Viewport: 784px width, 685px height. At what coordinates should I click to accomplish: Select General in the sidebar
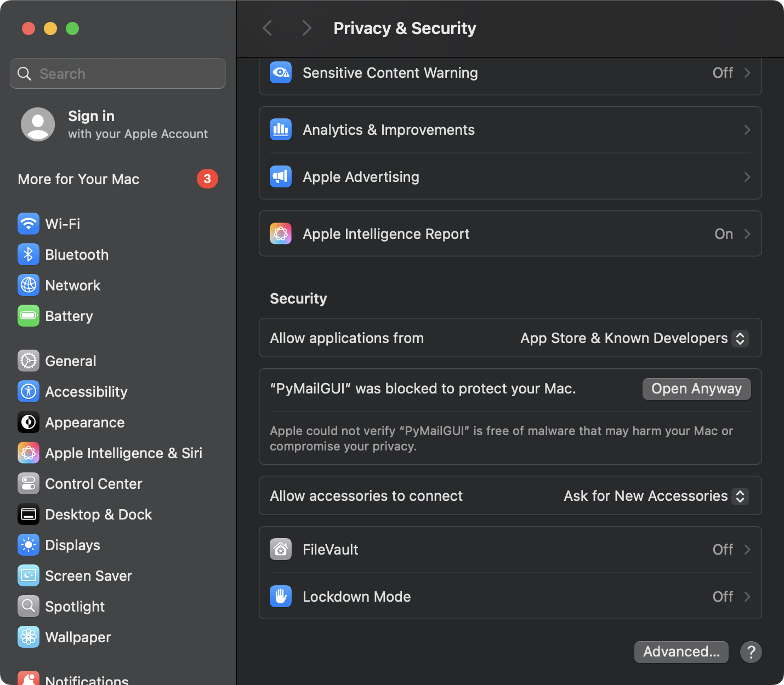(x=118, y=361)
